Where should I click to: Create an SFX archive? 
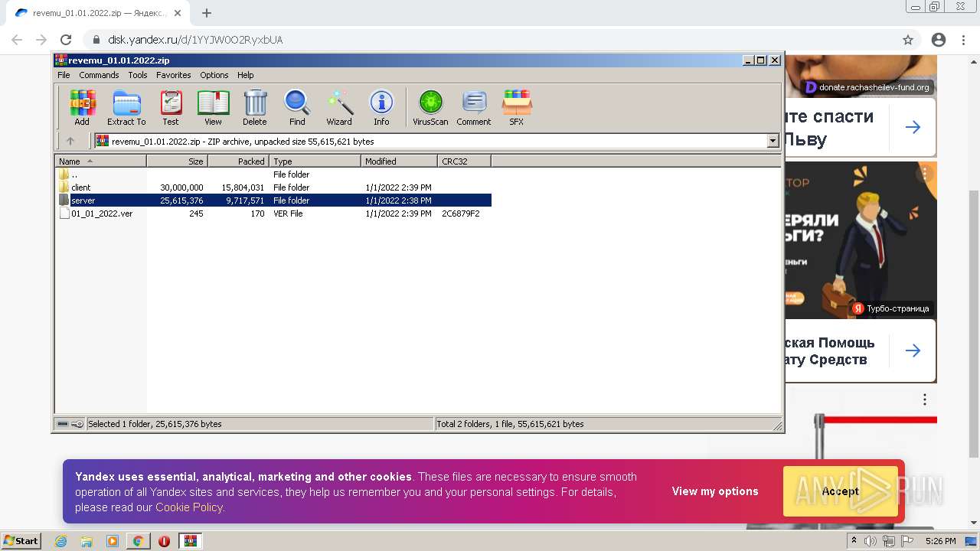(x=517, y=107)
